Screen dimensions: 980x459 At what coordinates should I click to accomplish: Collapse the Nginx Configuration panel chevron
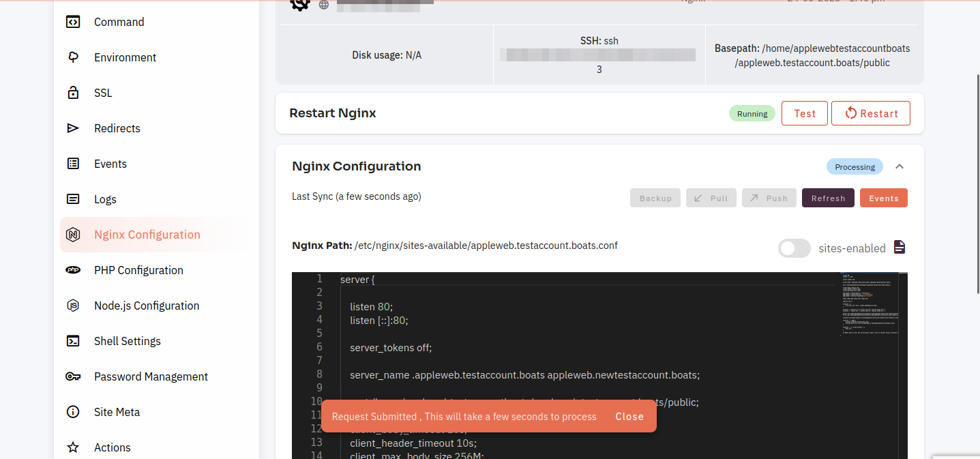[900, 166]
